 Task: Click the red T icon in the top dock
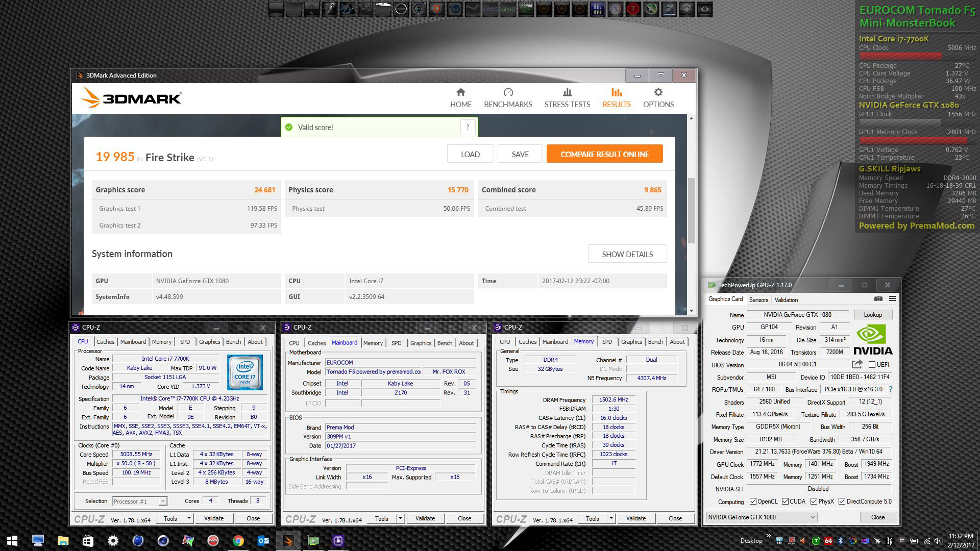(633, 9)
